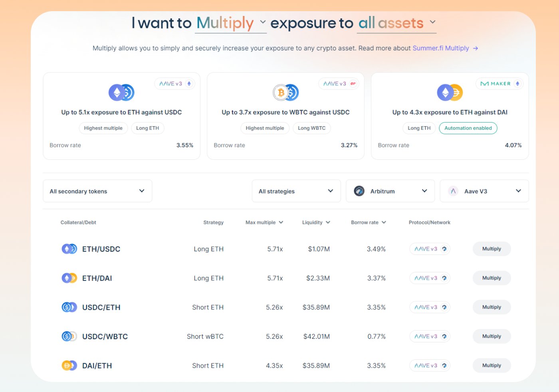Image resolution: width=559 pixels, height=392 pixels.
Task: Select the Long ETH tag on ETH/USDC card
Action: click(x=148, y=128)
